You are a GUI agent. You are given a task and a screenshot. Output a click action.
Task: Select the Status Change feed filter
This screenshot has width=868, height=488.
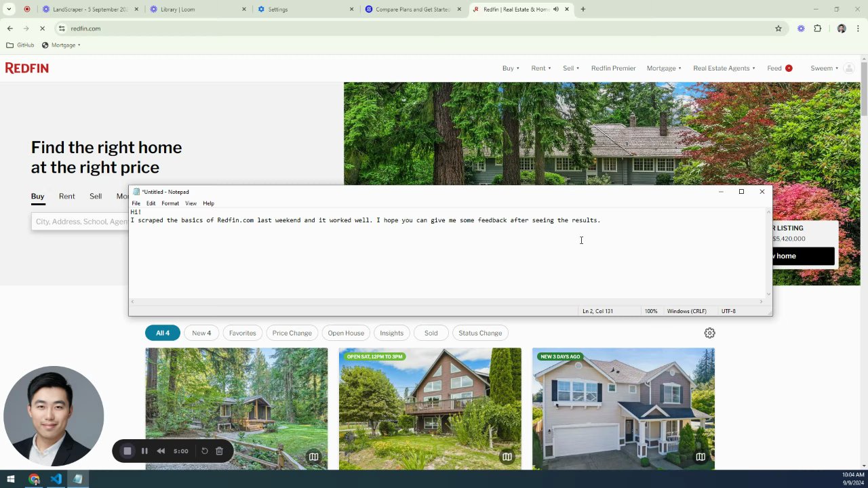tap(480, 333)
